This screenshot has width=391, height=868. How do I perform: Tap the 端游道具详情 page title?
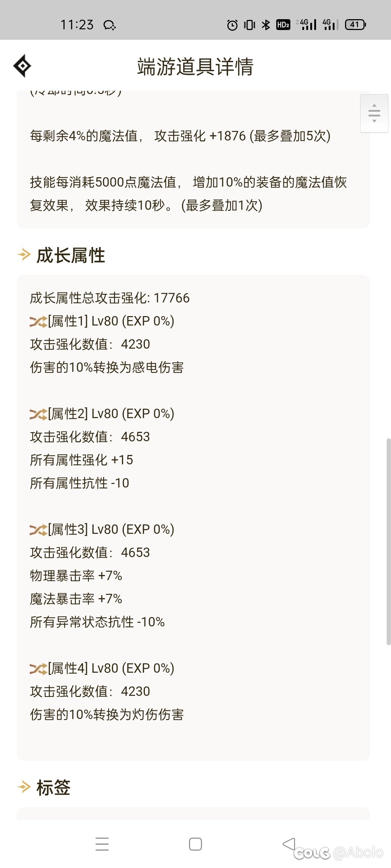pyautogui.click(x=195, y=67)
